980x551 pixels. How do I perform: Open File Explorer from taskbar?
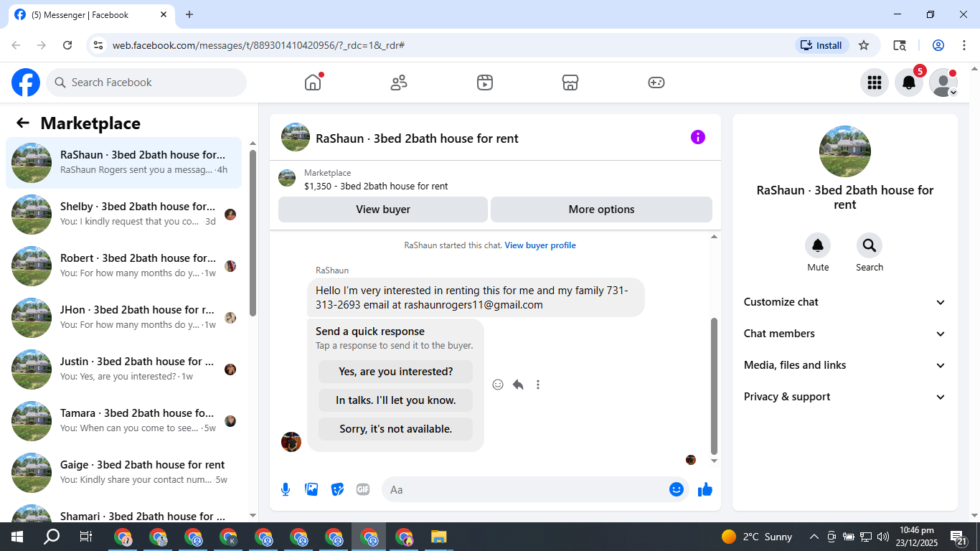tap(439, 537)
